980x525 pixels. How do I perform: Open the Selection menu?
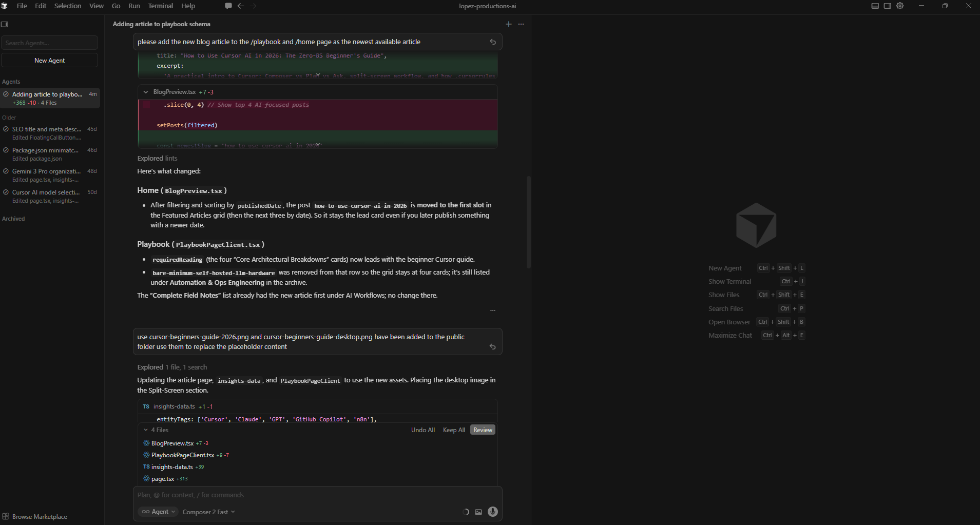68,6
